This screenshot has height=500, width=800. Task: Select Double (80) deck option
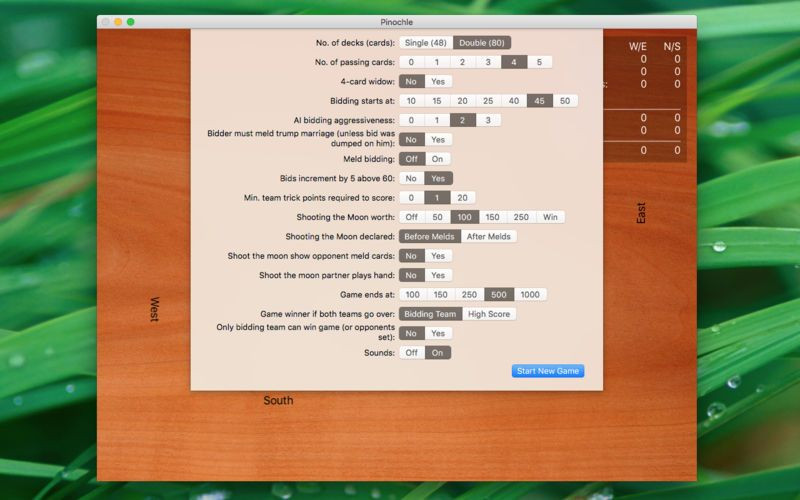click(x=482, y=43)
